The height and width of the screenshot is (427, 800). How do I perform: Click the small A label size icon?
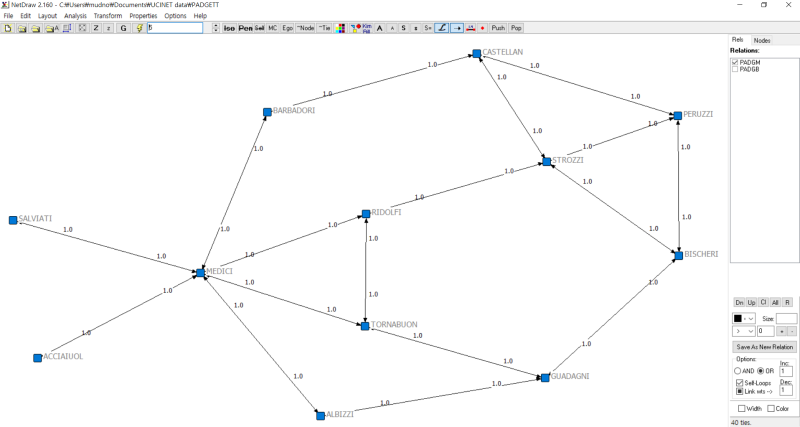click(x=392, y=28)
